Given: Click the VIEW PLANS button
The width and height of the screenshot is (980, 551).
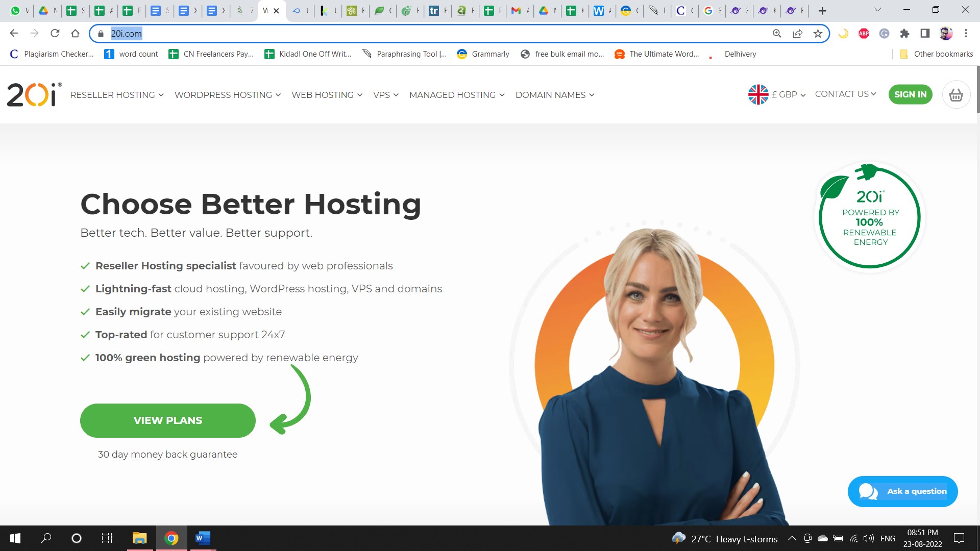Looking at the screenshot, I should (x=167, y=420).
